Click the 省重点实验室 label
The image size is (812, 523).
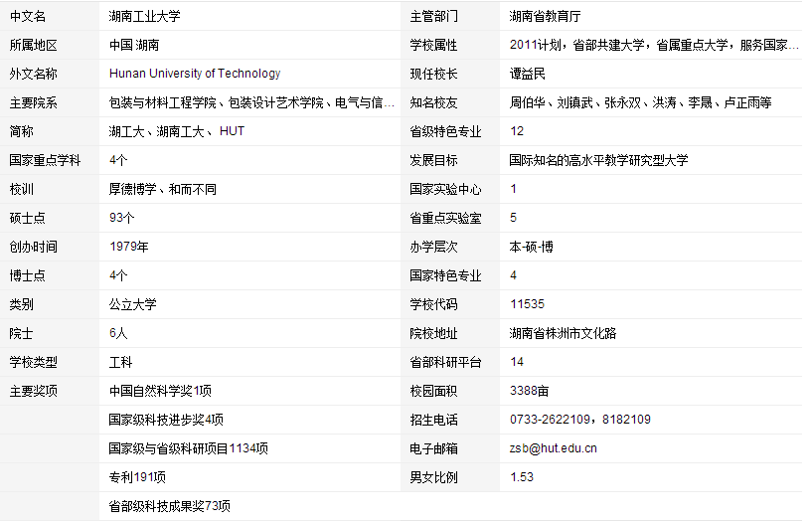pyautogui.click(x=446, y=218)
